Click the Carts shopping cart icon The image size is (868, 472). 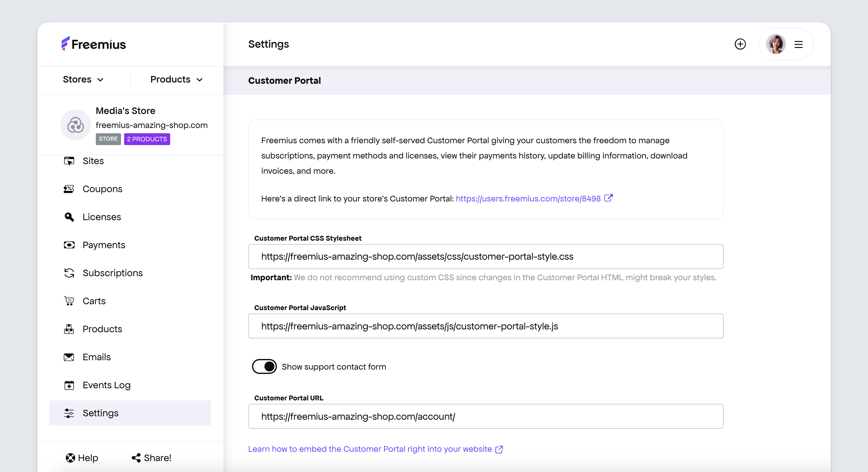point(69,301)
